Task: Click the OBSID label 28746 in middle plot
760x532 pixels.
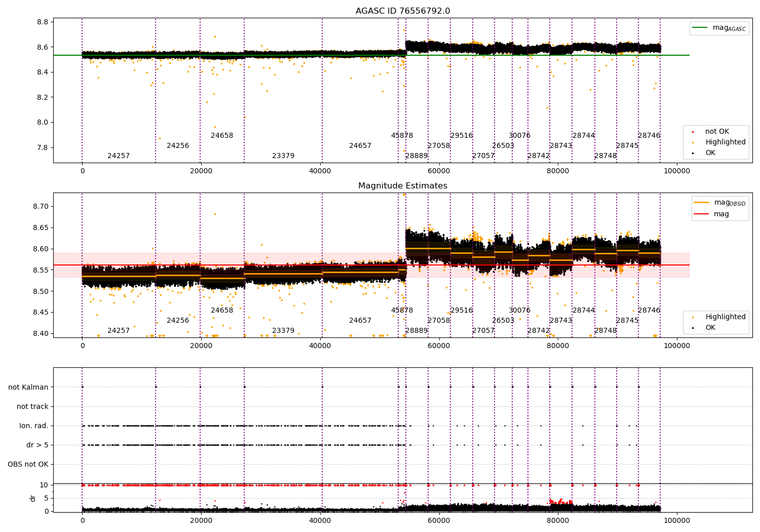Action: pyautogui.click(x=649, y=311)
